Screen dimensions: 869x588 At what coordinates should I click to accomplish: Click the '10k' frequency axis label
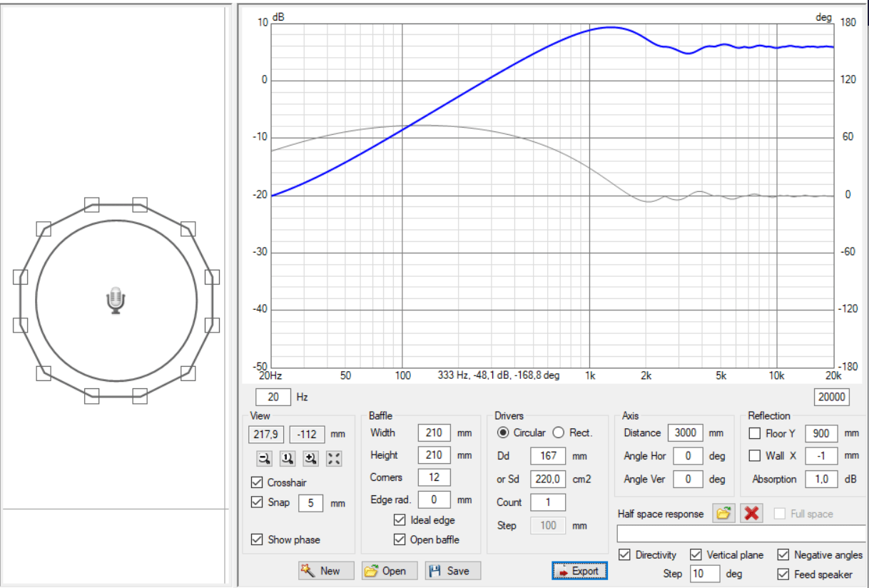(x=776, y=375)
